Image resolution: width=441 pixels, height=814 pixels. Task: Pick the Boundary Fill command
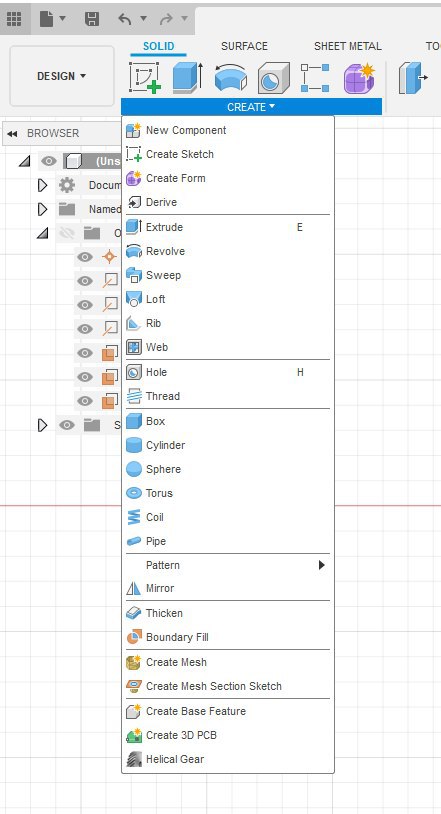point(228,637)
